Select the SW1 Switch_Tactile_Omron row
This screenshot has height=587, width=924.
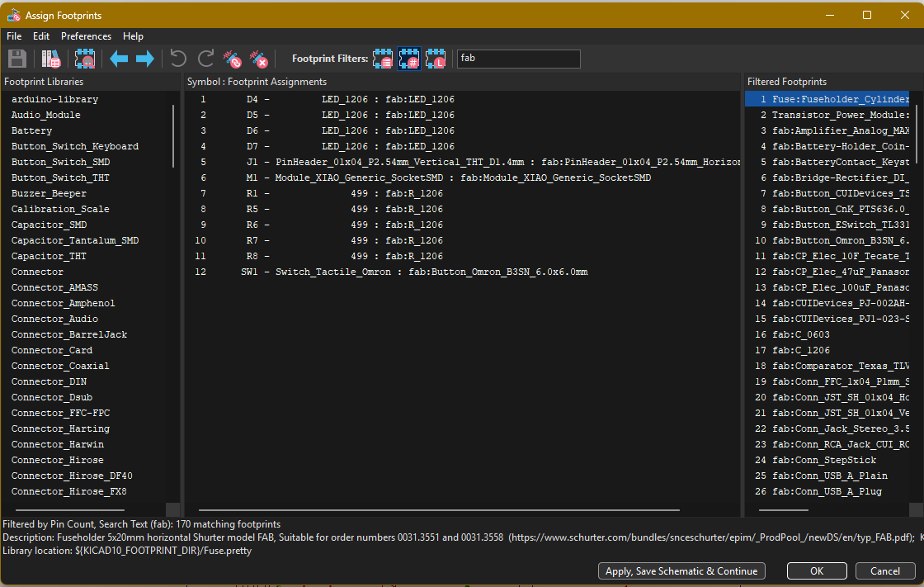[463, 272]
